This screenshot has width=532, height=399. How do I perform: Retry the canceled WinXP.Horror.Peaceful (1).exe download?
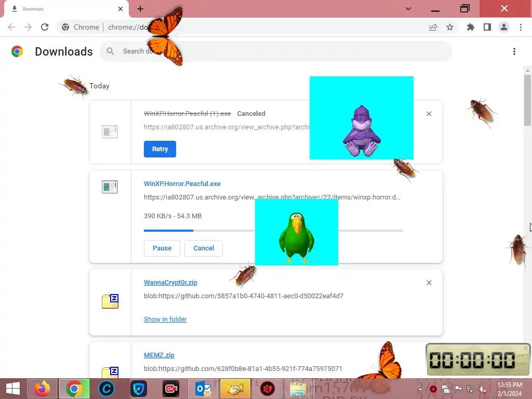(x=160, y=149)
